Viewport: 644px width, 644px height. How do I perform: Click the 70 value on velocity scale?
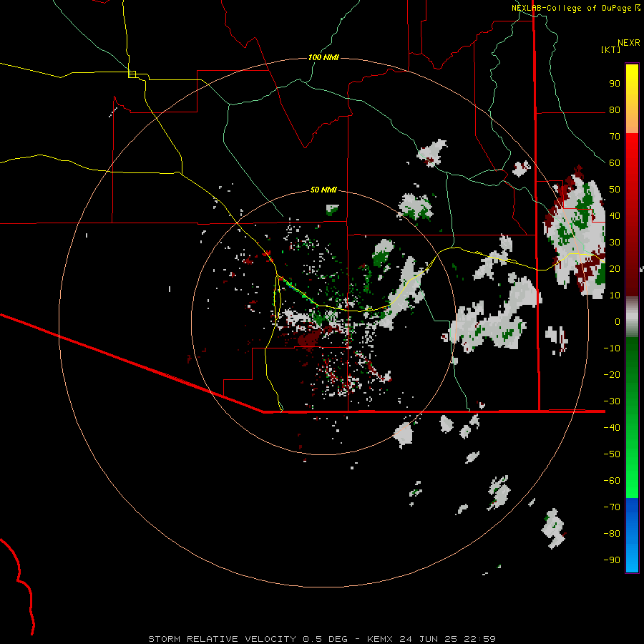click(615, 137)
